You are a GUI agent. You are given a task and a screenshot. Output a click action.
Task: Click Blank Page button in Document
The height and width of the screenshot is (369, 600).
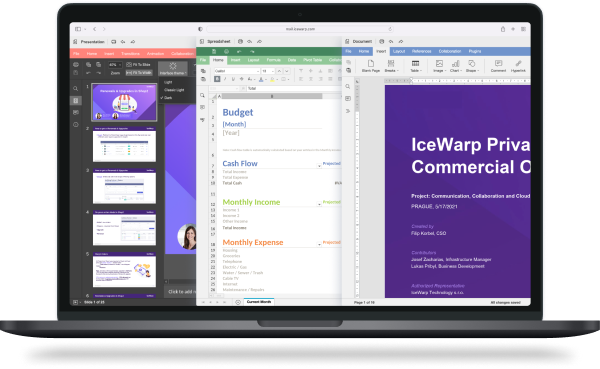click(370, 66)
